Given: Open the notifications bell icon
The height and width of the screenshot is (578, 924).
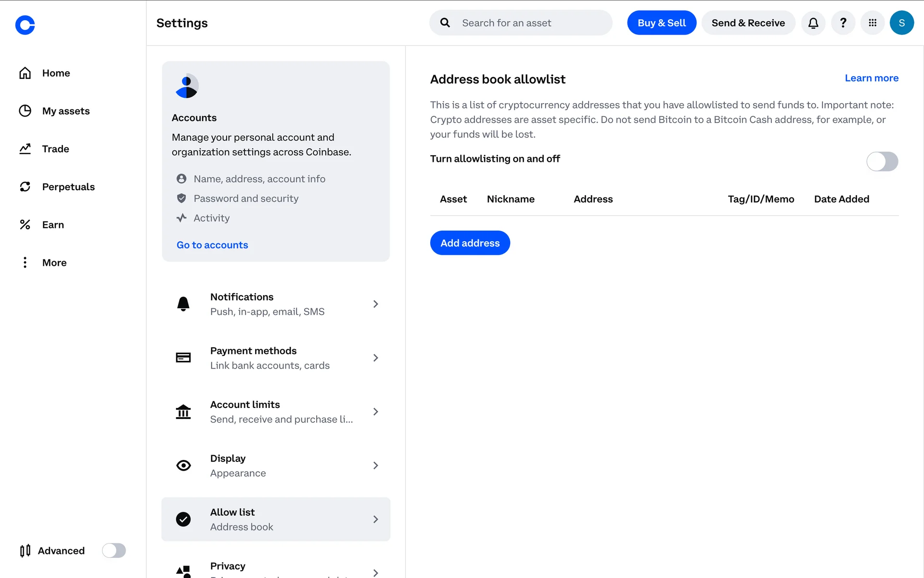Looking at the screenshot, I should coord(813,23).
